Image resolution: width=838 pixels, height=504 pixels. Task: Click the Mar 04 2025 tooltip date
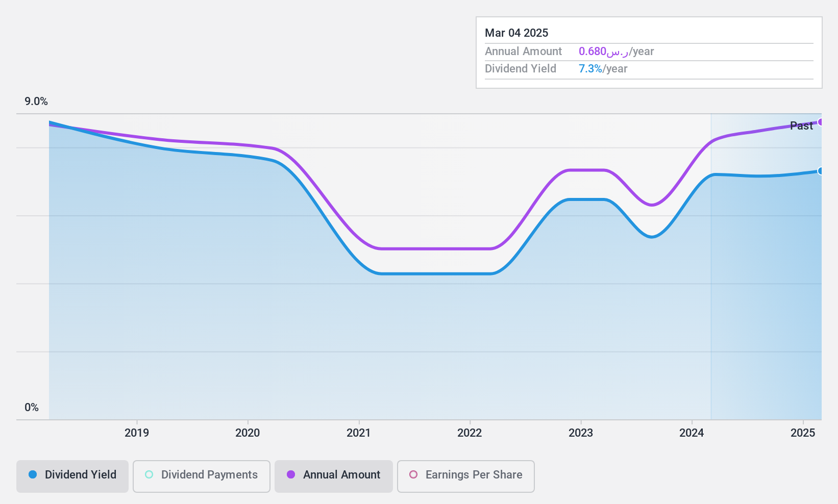coord(516,33)
